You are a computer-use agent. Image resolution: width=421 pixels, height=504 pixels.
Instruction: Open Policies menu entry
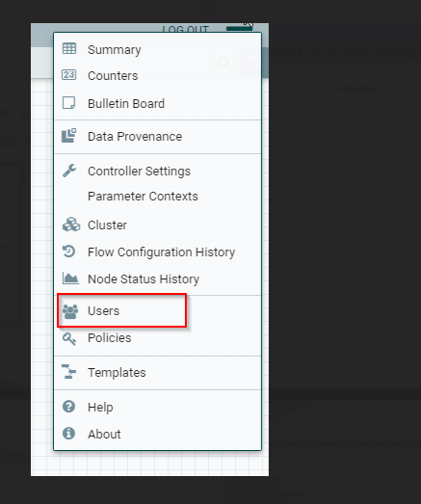(157, 338)
